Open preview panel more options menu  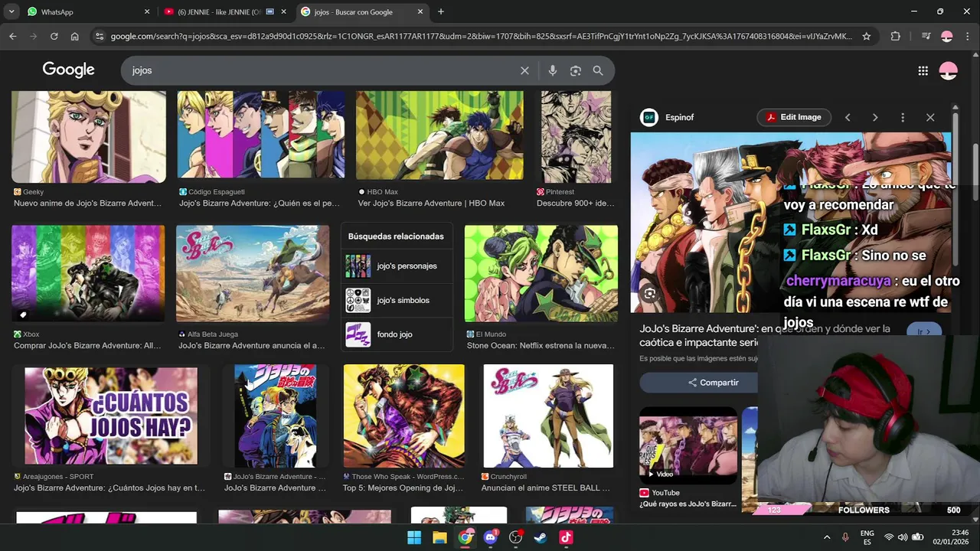(x=903, y=117)
